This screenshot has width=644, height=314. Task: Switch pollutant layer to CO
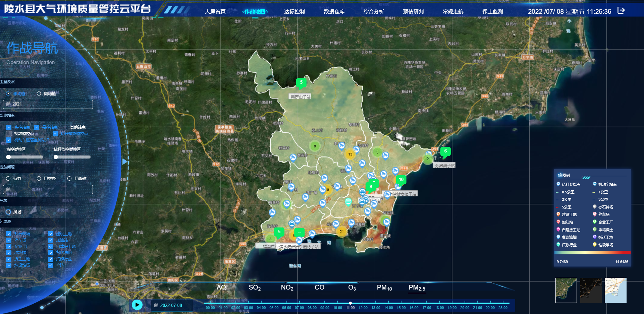319,287
